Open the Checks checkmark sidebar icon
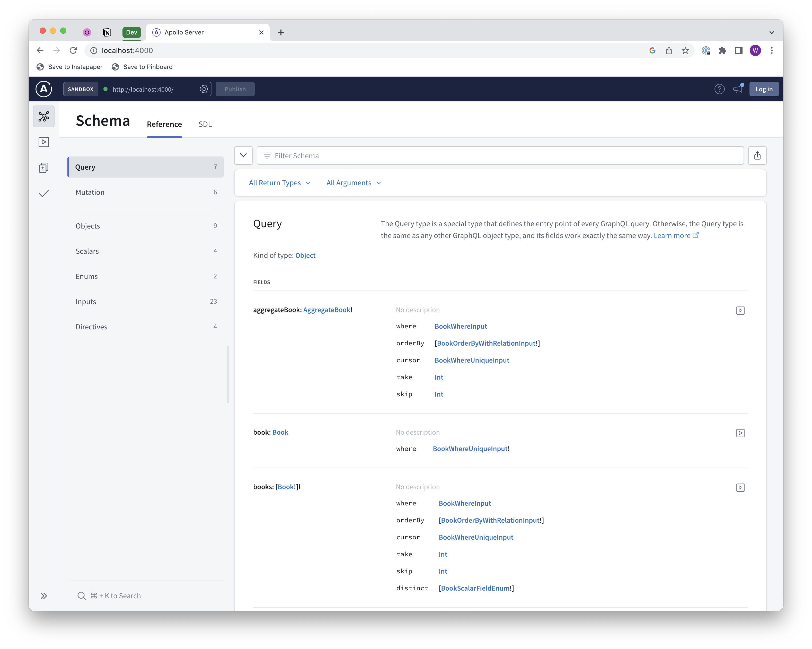Image resolution: width=812 pixels, height=649 pixels. 44,194
